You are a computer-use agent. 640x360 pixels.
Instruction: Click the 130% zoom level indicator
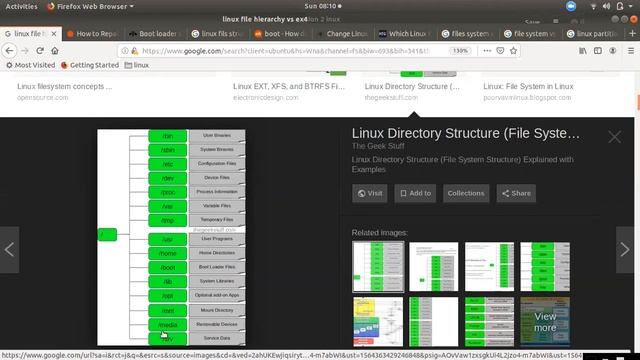point(460,51)
